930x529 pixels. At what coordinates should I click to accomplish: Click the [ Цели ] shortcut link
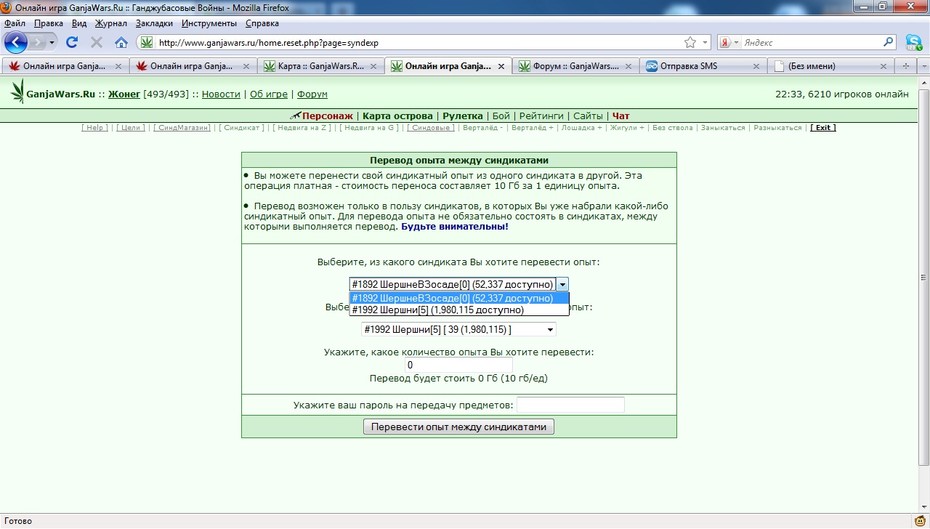pos(130,128)
